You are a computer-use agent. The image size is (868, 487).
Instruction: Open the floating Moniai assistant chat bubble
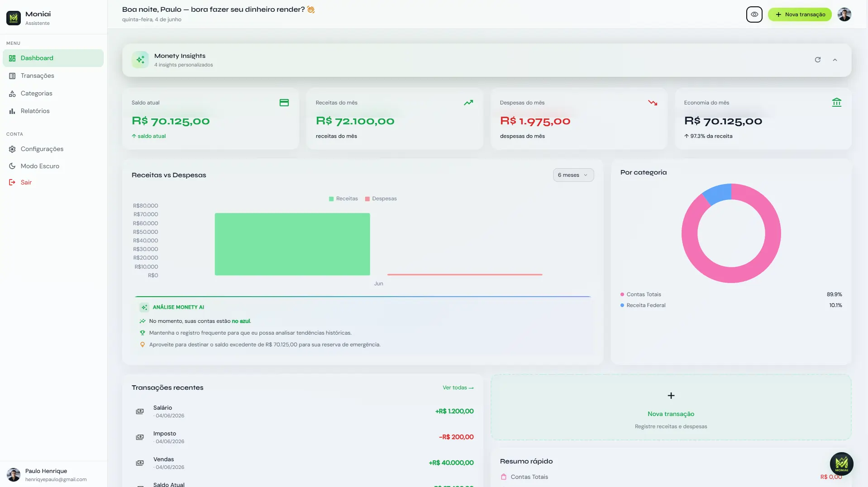(841, 463)
